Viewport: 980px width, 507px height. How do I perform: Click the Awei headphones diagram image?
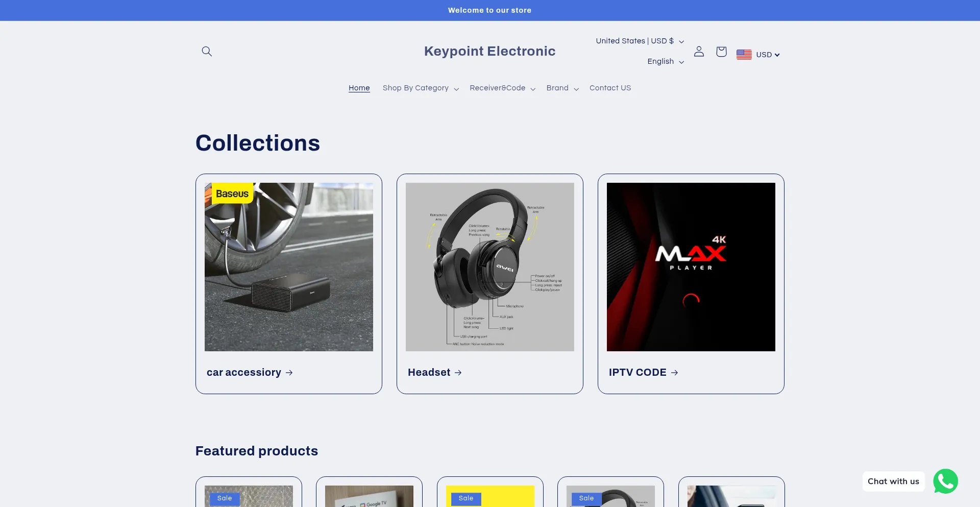pos(490,267)
